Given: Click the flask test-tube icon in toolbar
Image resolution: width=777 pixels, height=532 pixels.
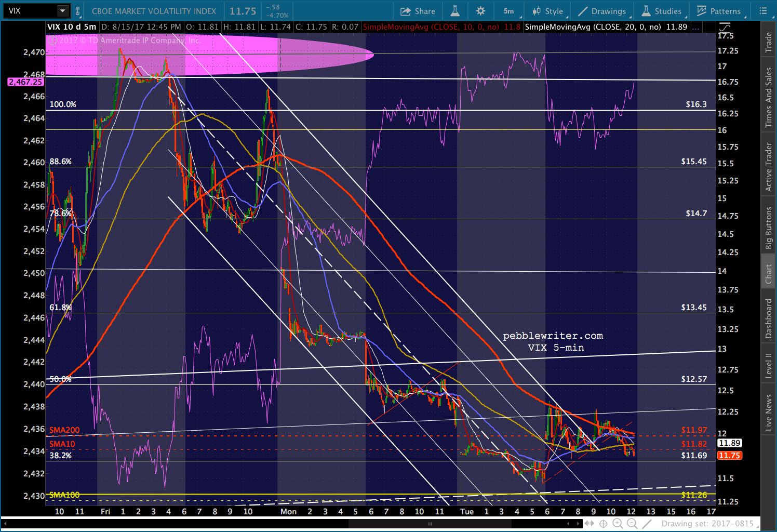Looking at the screenshot, I should point(455,11).
